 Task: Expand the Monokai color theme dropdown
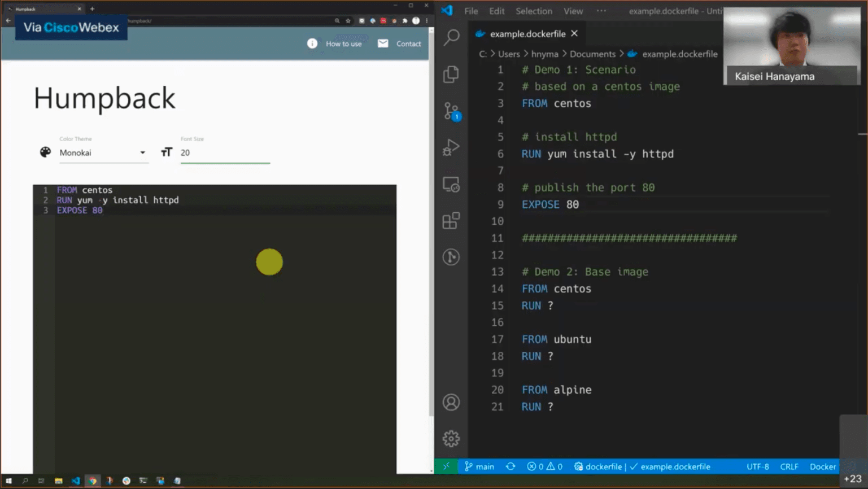point(103,152)
